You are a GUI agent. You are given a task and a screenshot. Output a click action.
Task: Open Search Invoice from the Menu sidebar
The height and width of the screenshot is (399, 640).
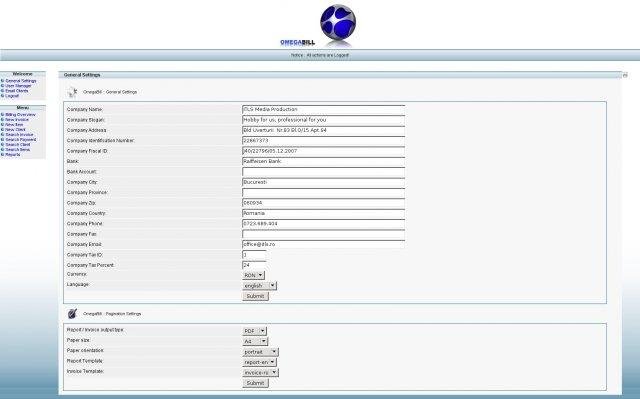click(19, 135)
